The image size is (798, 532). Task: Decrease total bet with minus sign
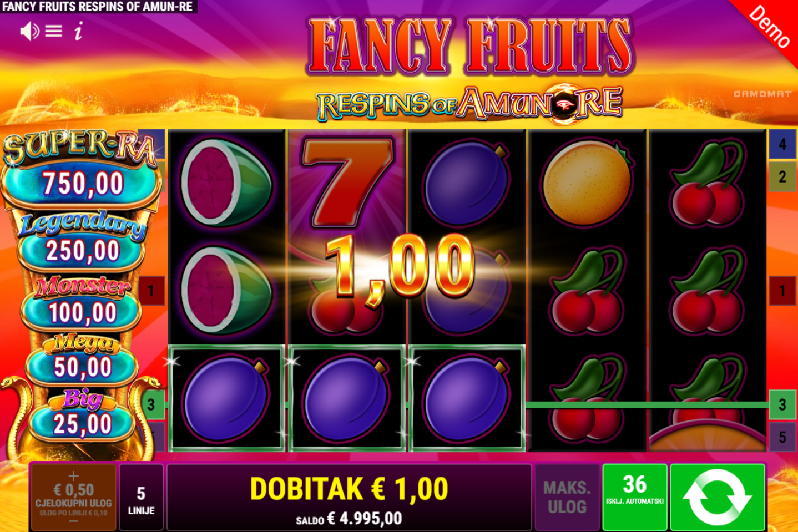tap(73, 521)
